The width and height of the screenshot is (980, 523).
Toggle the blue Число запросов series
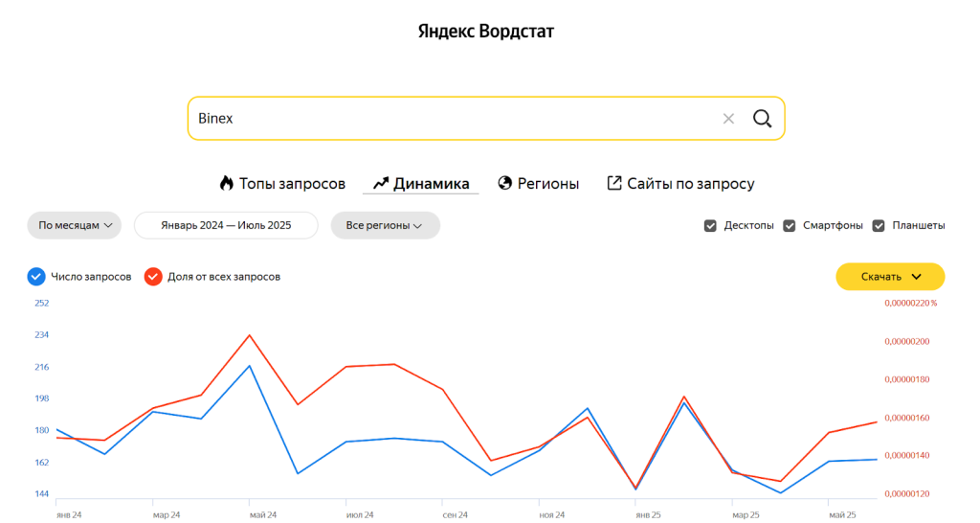click(x=36, y=277)
